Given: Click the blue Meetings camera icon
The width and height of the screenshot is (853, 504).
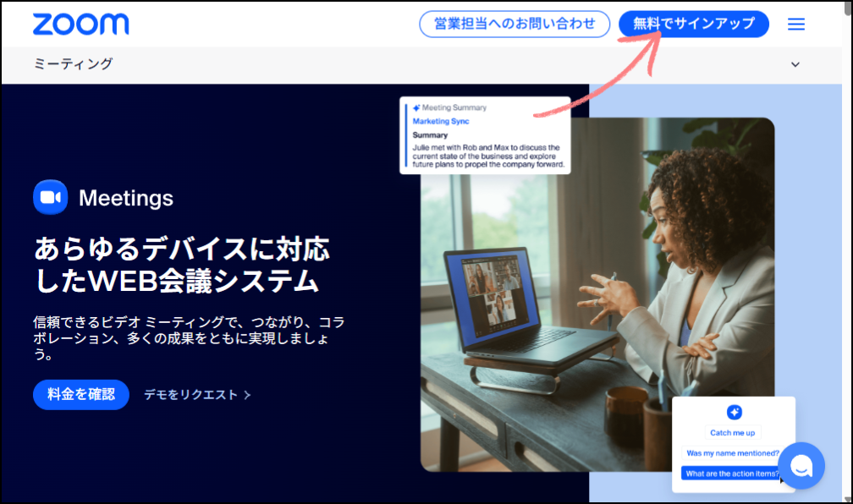Looking at the screenshot, I should click(51, 197).
